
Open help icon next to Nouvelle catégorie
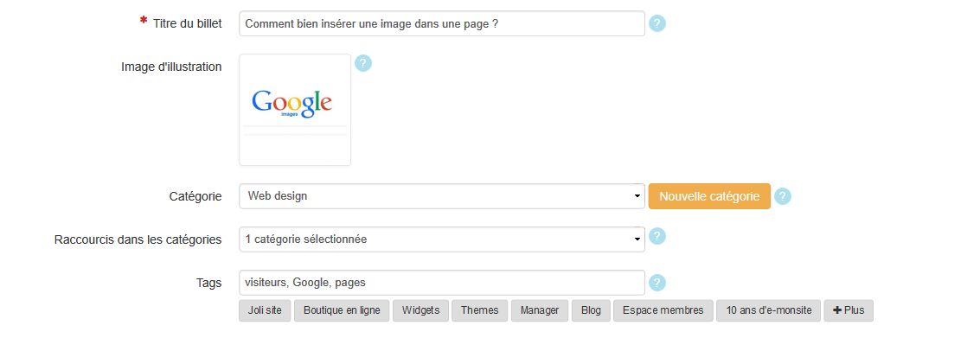click(783, 196)
